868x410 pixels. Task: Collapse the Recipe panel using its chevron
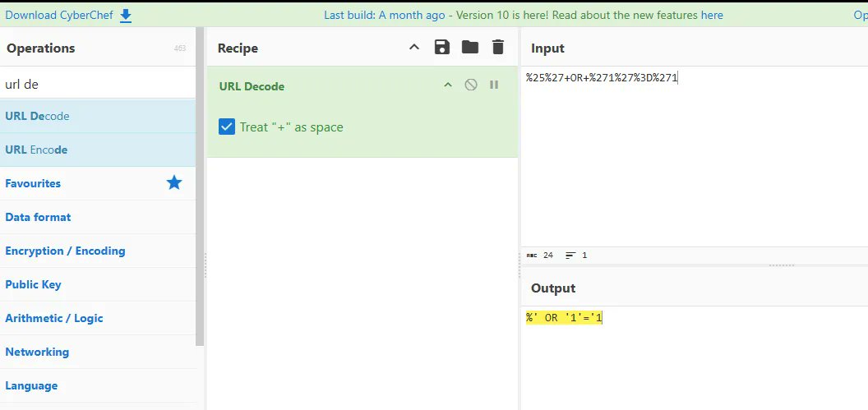[x=414, y=48]
